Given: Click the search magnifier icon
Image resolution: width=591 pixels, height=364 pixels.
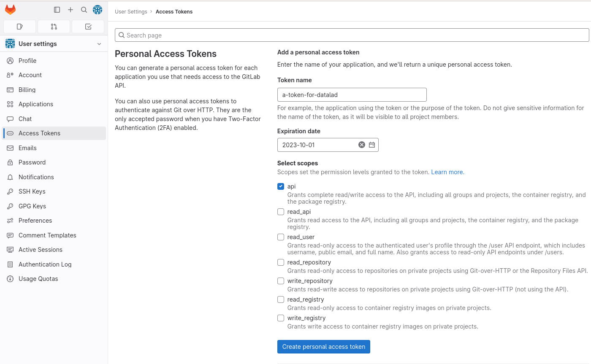Looking at the screenshot, I should (84, 10).
